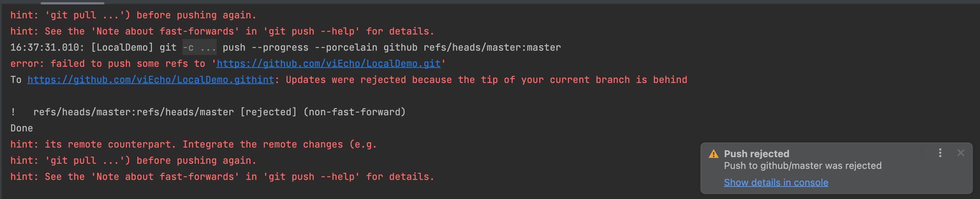Viewport: 980px width, 199px height.
Task: Click the "(non-fast-forward)" text
Action: (354, 112)
